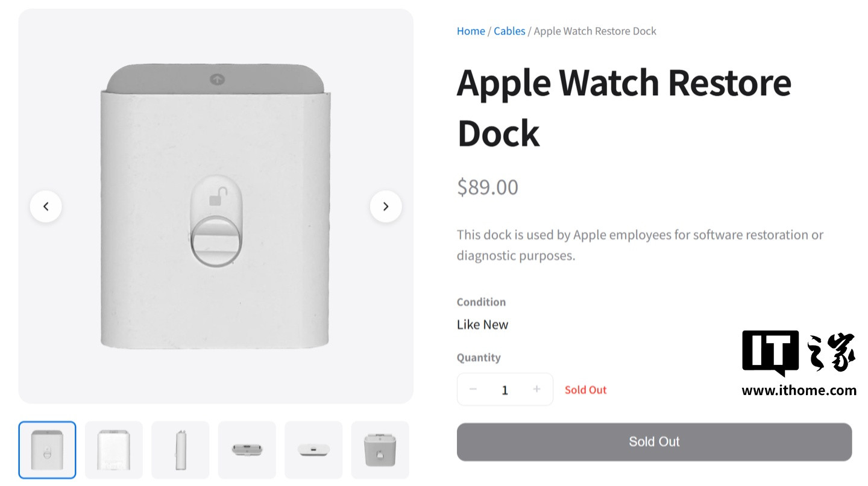Open the Cables category link
This screenshot has height=486, width=868.
[x=509, y=31]
